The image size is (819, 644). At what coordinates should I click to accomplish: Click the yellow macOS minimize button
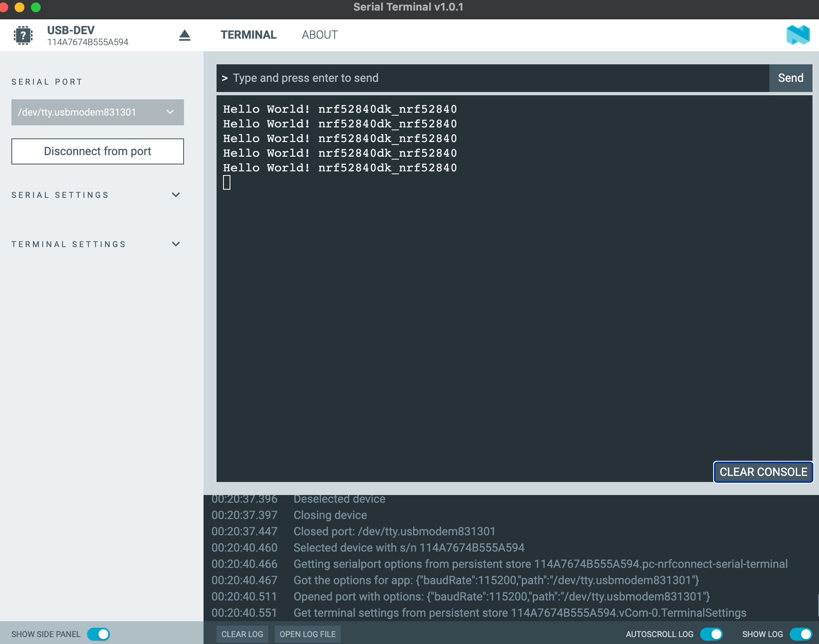pos(20,7)
